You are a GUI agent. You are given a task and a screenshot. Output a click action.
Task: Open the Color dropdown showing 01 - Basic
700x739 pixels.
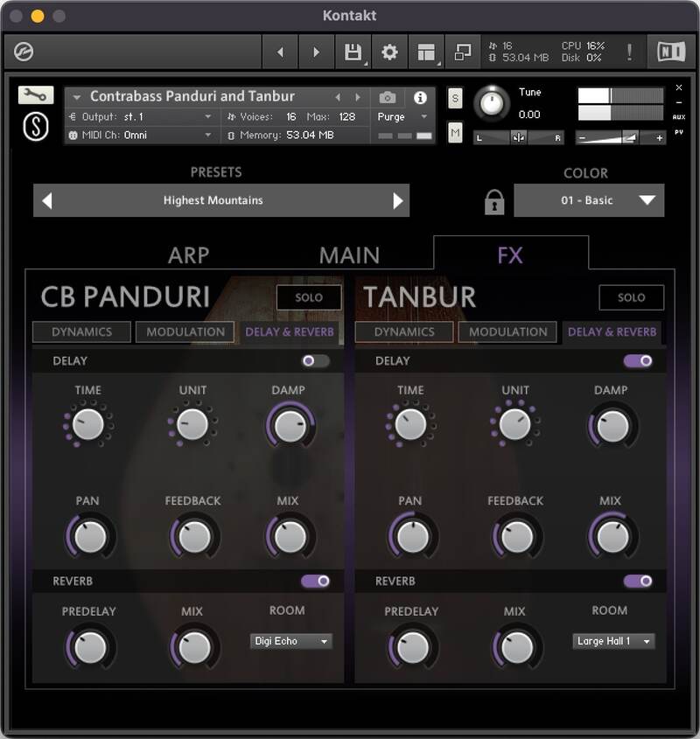pos(589,199)
